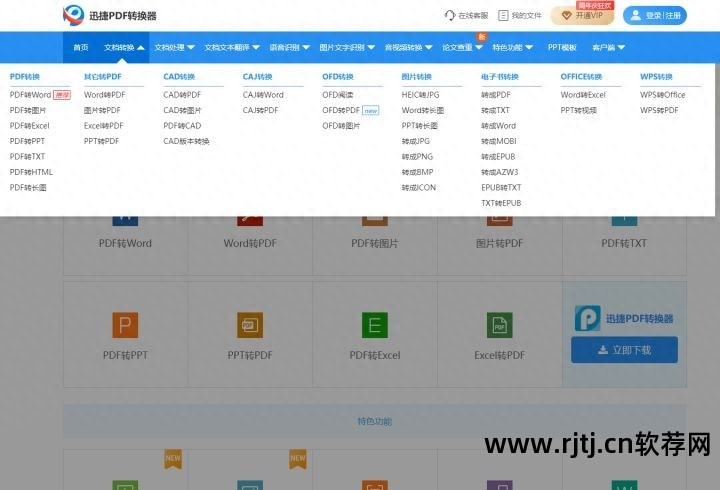Click the 立即下载 download button
The height and width of the screenshot is (490, 720).
(x=624, y=350)
